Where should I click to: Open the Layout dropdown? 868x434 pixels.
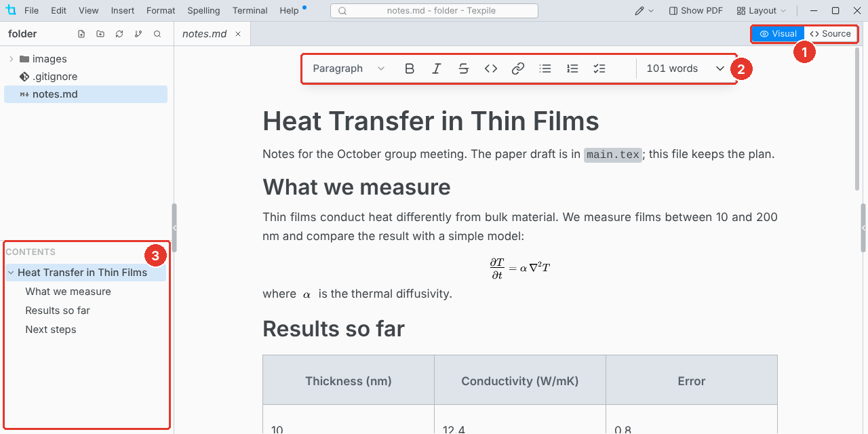tap(762, 11)
